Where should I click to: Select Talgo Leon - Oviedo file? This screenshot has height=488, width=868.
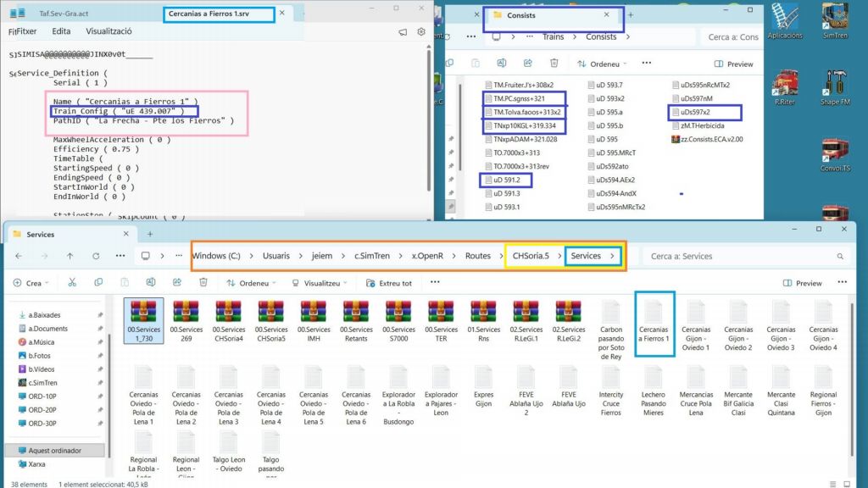(x=229, y=452)
